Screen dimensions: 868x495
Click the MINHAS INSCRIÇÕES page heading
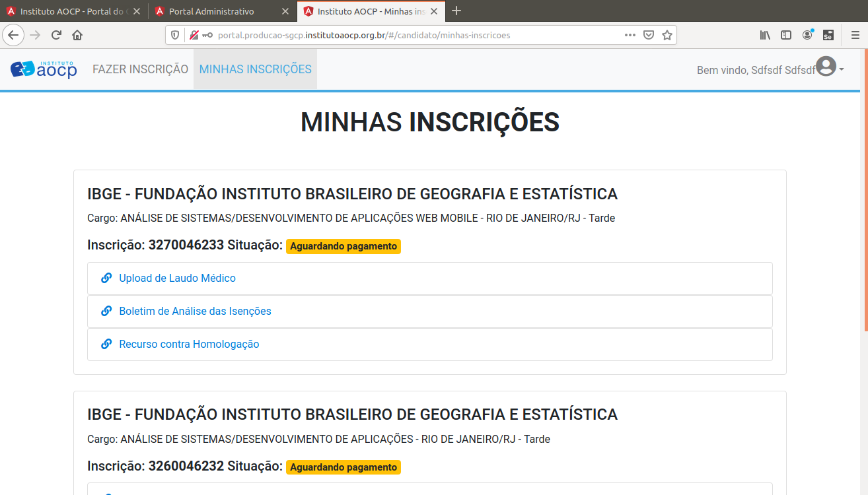[x=430, y=122]
